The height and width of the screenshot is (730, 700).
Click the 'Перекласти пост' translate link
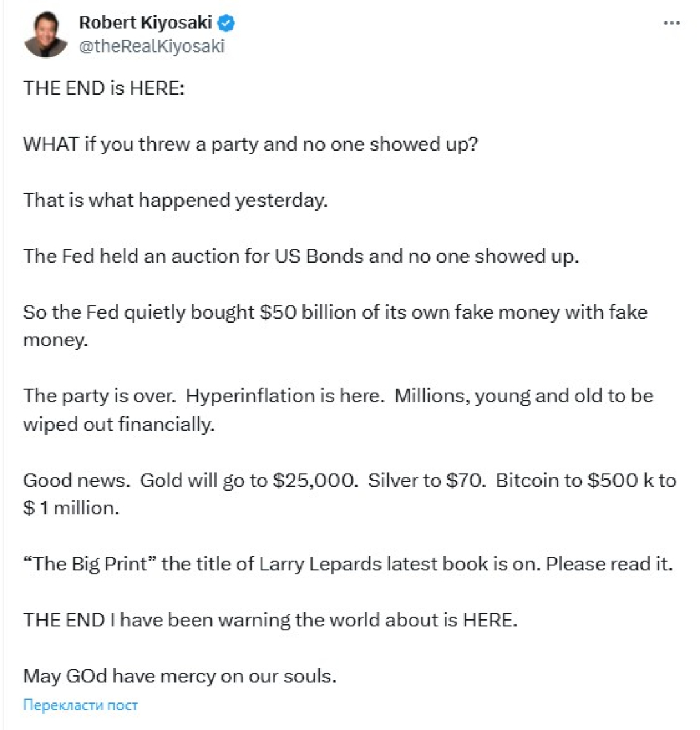pos(80,705)
